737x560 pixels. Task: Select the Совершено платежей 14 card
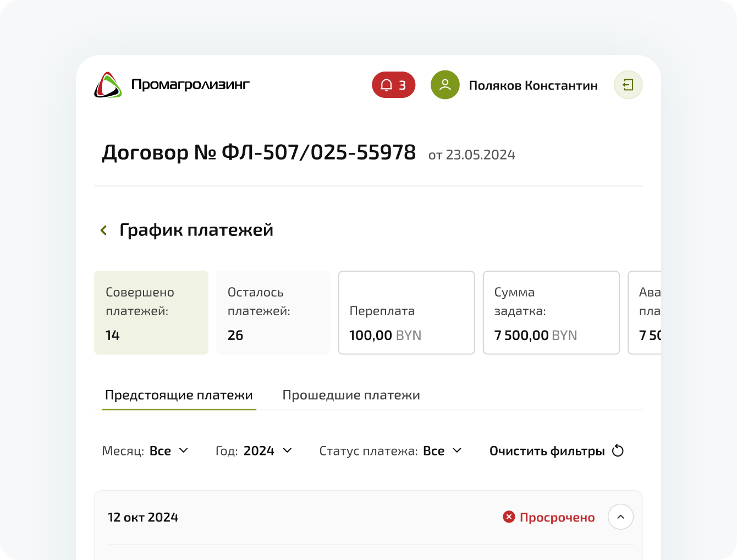151,312
